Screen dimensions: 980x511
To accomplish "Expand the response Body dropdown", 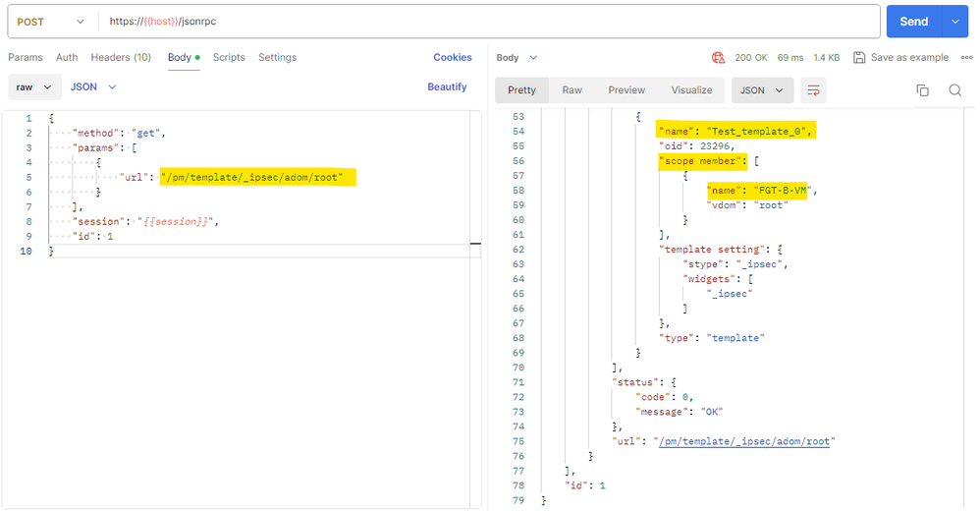I will pyautogui.click(x=517, y=58).
